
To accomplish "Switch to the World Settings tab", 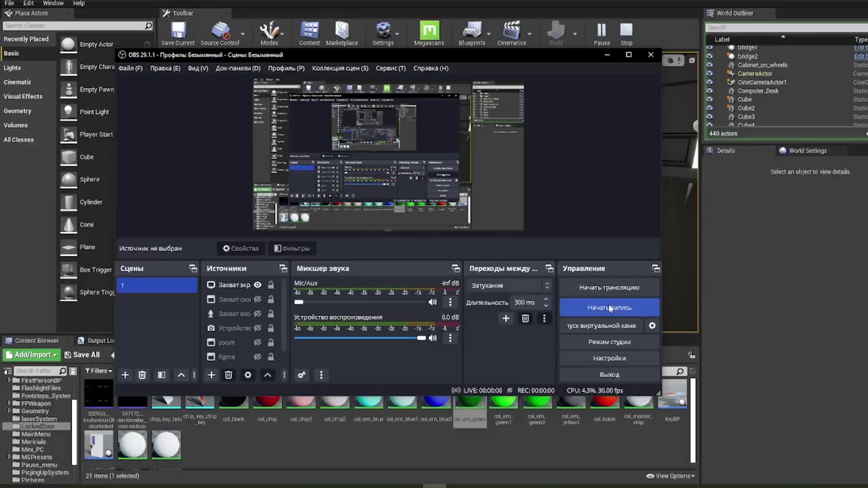I will click(x=807, y=151).
